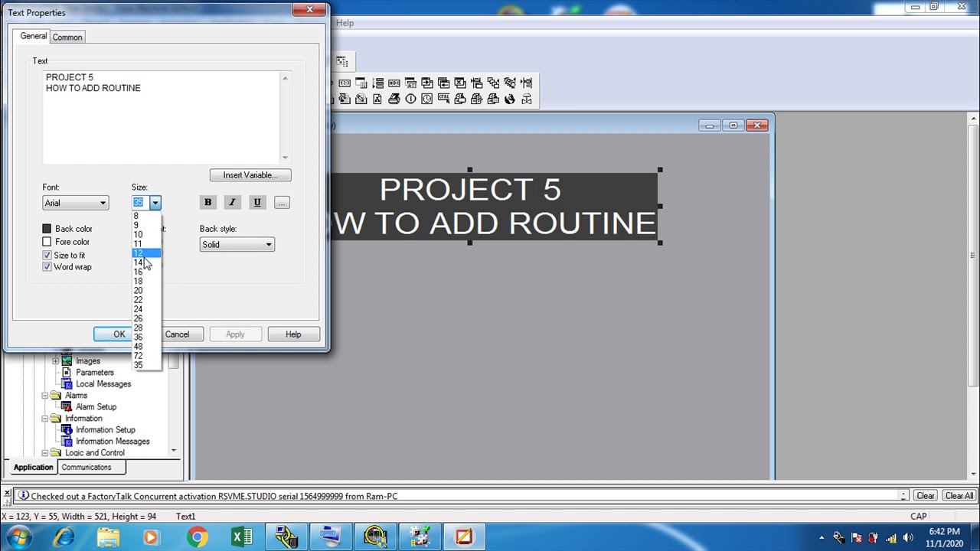The width and height of the screenshot is (980, 551).
Task: Open the Help menu
Action: 345,23
